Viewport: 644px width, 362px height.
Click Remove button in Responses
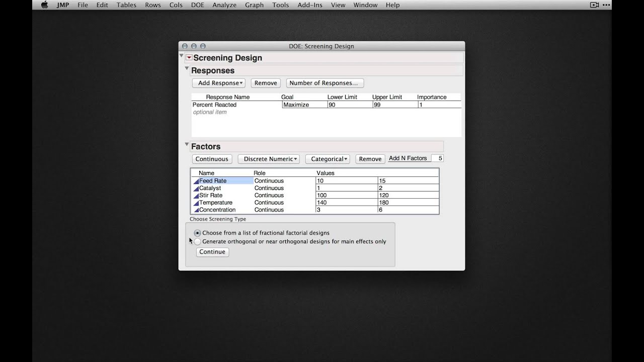[266, 83]
